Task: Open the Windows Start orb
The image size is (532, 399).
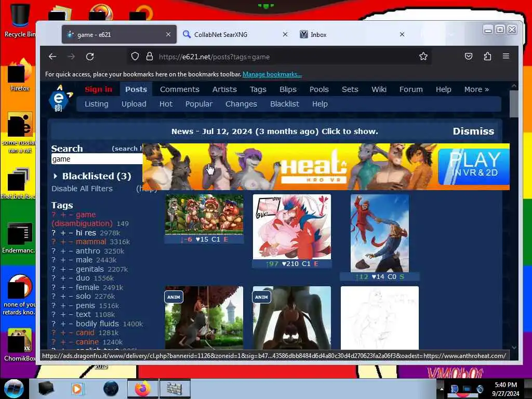Action: pyautogui.click(x=14, y=389)
